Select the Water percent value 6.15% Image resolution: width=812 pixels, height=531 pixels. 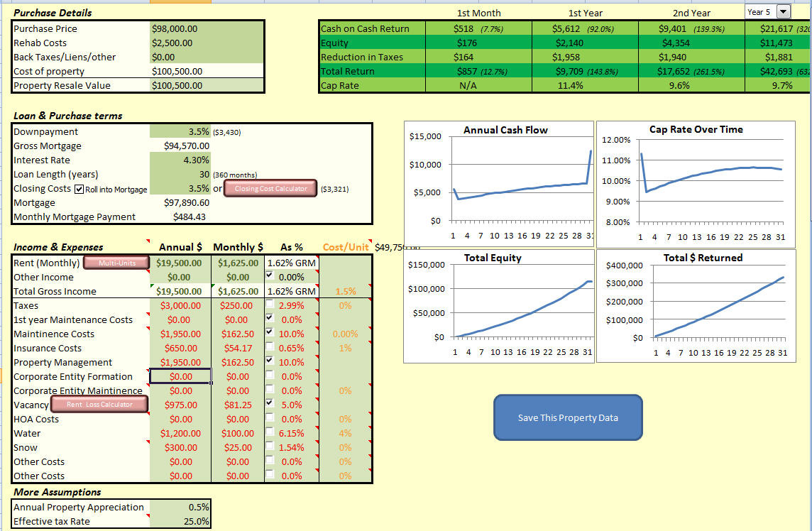pyautogui.click(x=292, y=433)
